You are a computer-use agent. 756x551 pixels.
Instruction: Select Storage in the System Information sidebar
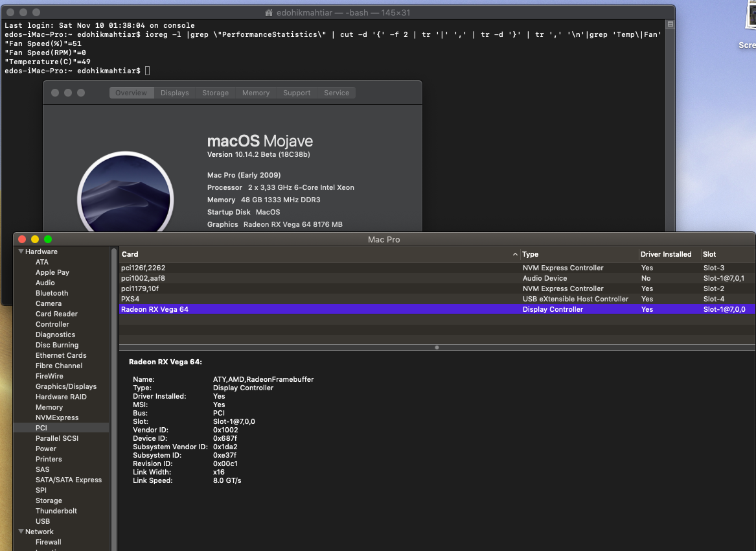click(49, 500)
